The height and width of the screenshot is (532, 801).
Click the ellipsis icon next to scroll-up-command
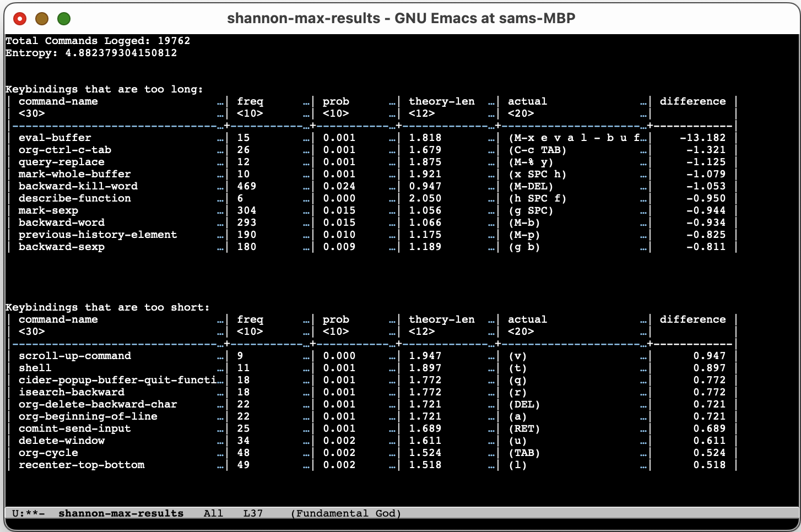220,356
